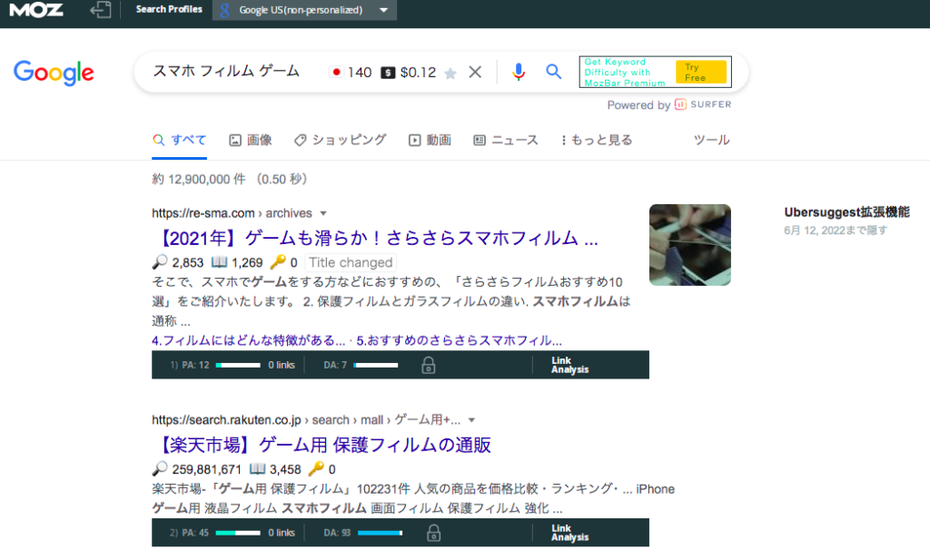Click the 0 links count in the Rakuten MozBar
This screenshot has height=560, width=930.
pos(282,533)
